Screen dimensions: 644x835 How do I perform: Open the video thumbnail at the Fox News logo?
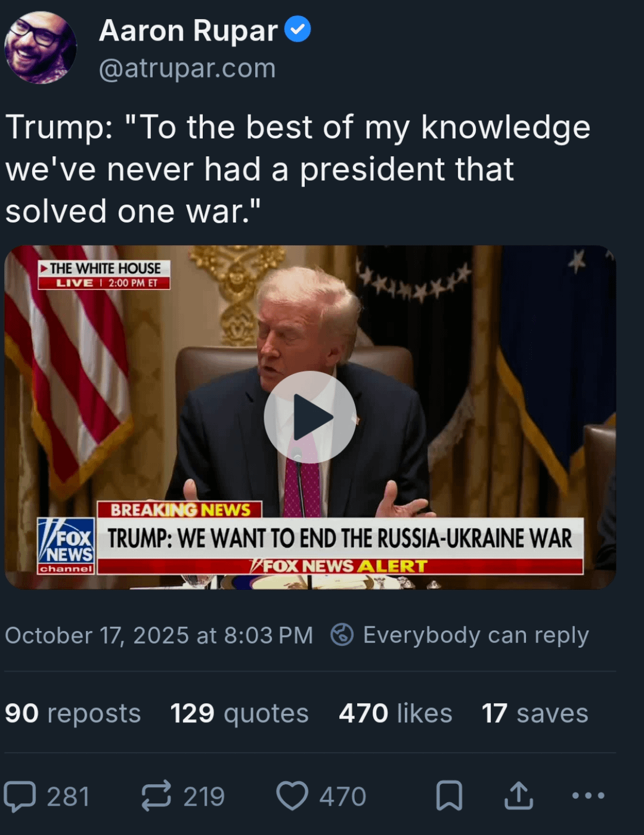[66, 546]
